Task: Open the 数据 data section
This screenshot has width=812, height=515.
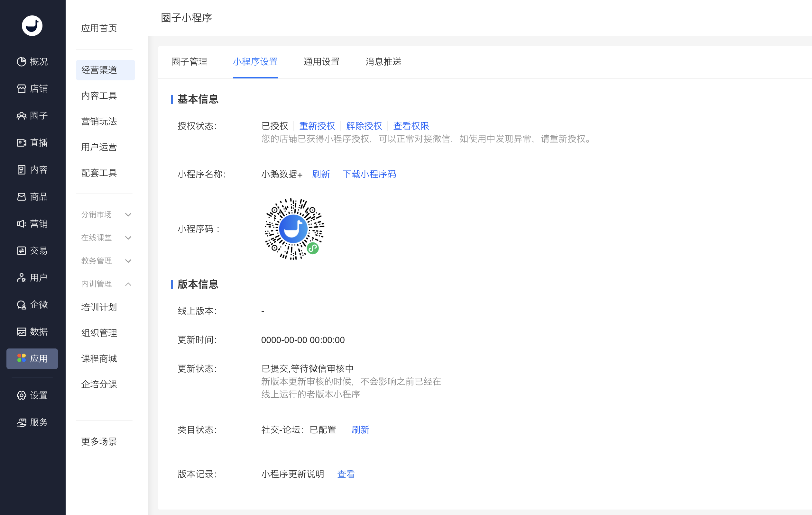Action: (32, 331)
